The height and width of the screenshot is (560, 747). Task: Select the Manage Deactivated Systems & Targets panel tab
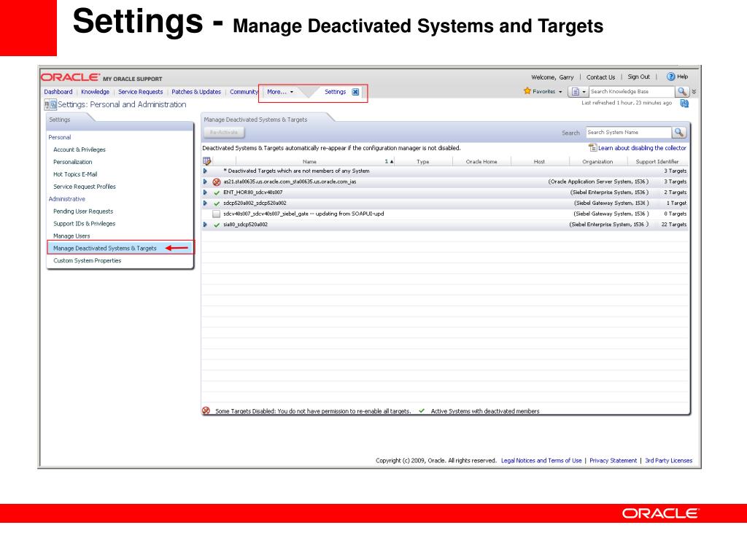(x=255, y=120)
